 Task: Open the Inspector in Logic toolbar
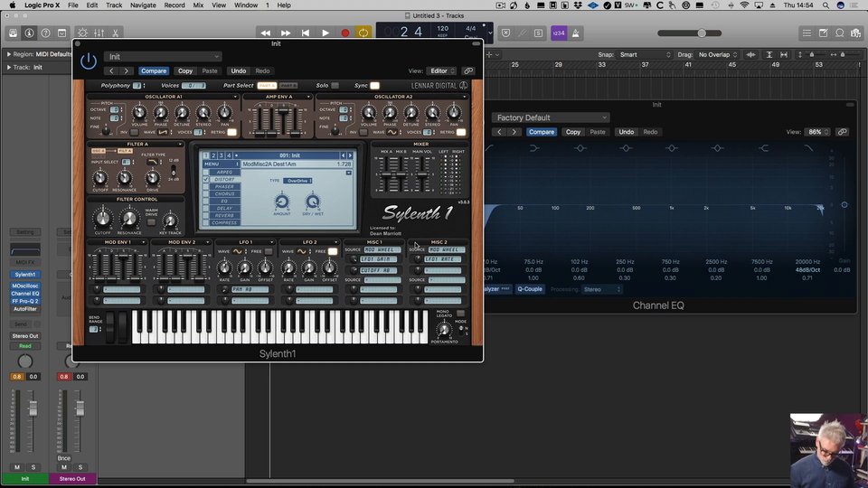coord(29,33)
